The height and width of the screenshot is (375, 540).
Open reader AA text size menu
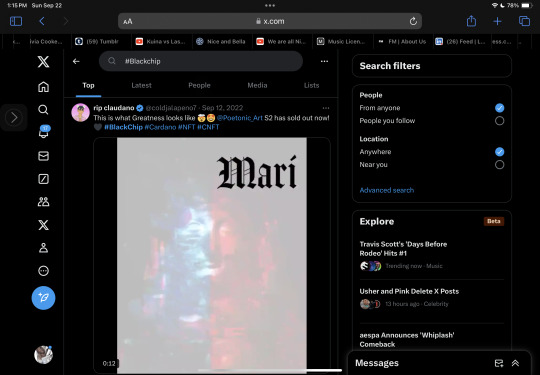click(x=128, y=22)
